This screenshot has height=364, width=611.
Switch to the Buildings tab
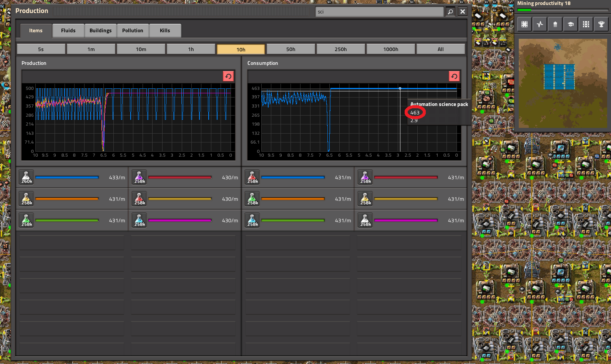click(x=101, y=31)
